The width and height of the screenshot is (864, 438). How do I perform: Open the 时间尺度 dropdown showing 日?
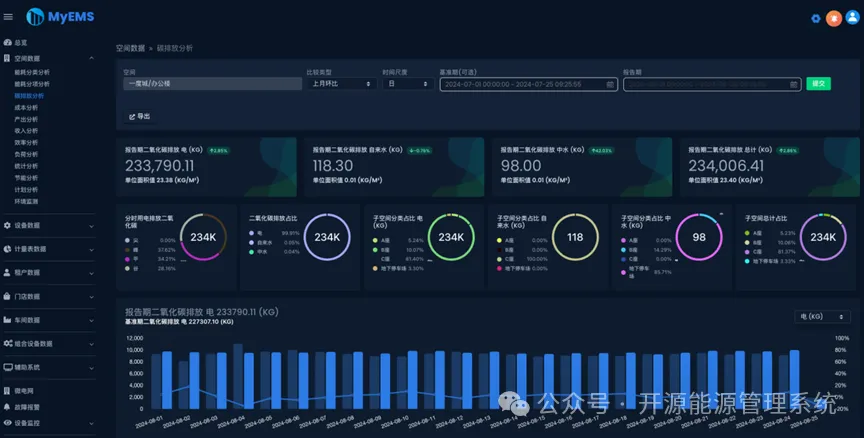tap(408, 84)
